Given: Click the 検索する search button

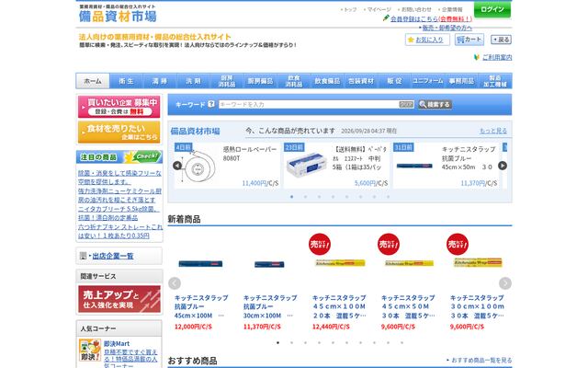Looking at the screenshot, I should pyautogui.click(x=435, y=104).
